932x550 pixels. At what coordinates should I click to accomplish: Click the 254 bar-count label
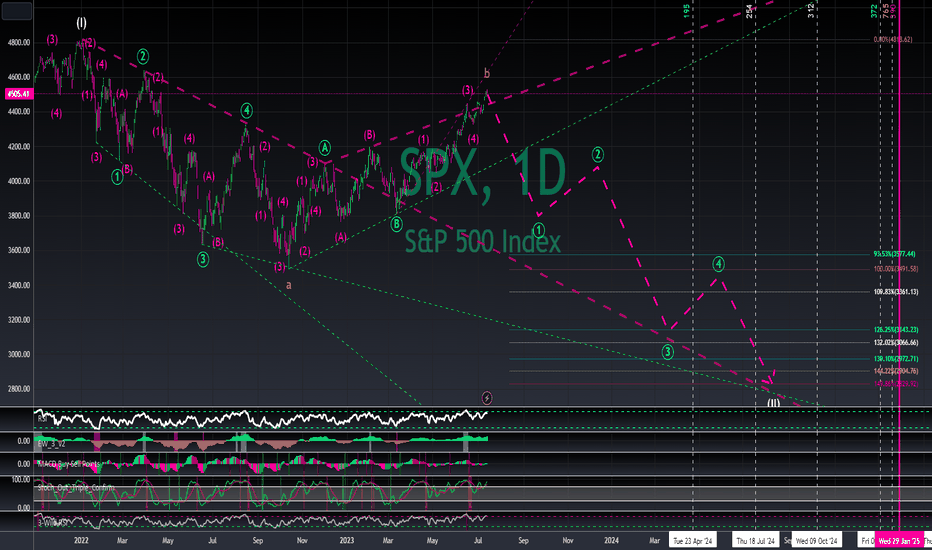(750, 11)
